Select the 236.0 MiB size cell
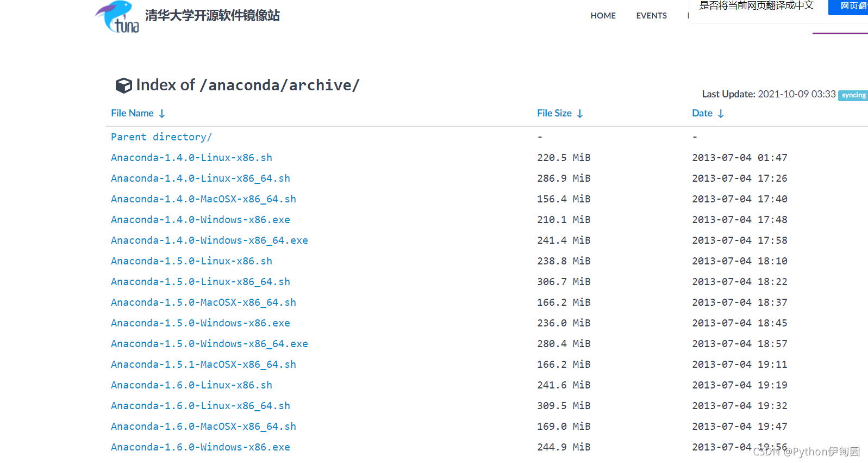868x463 pixels. click(x=564, y=323)
